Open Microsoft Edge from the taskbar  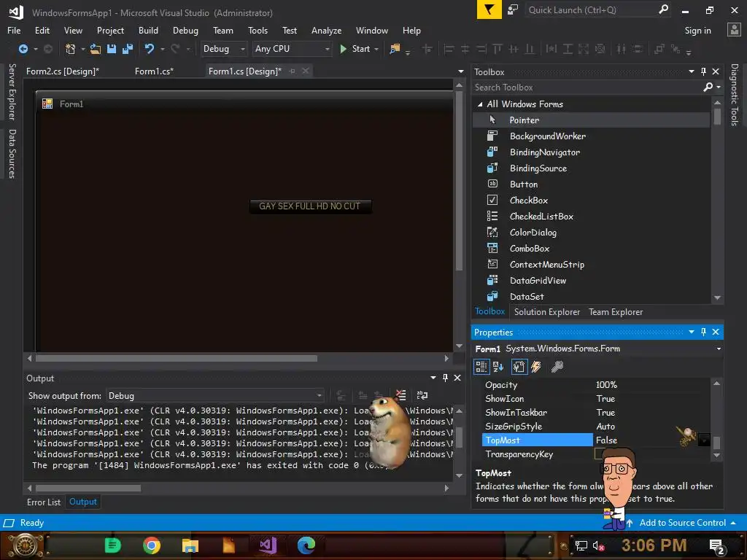click(x=306, y=545)
